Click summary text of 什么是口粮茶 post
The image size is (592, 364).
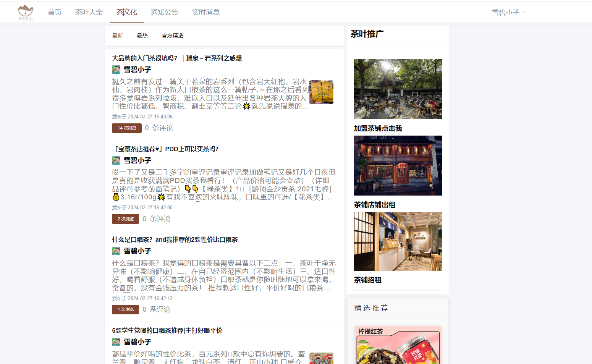(224, 275)
